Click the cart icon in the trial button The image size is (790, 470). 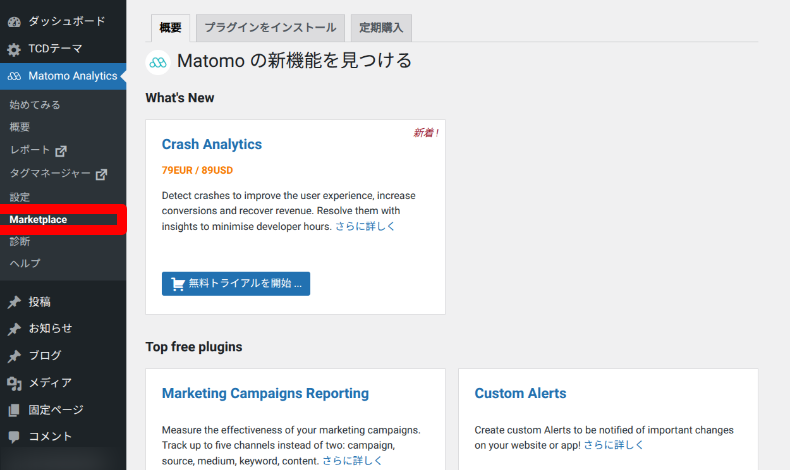click(178, 284)
